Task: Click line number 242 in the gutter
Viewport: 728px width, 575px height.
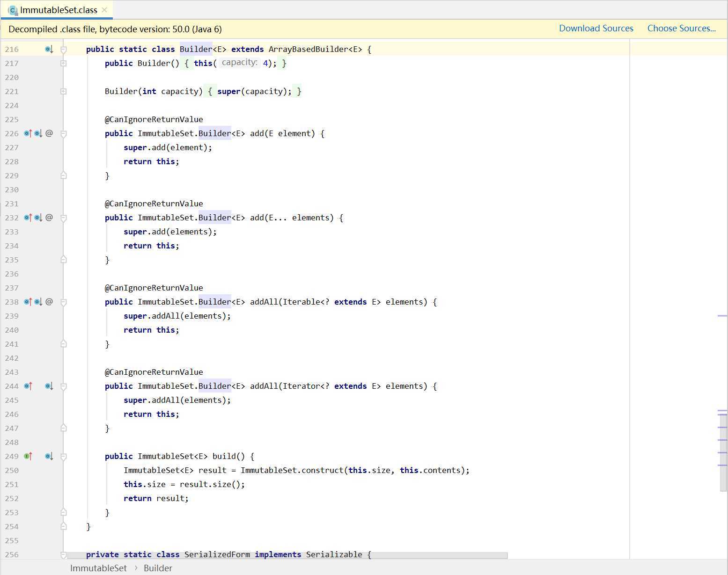Action: 12,358
